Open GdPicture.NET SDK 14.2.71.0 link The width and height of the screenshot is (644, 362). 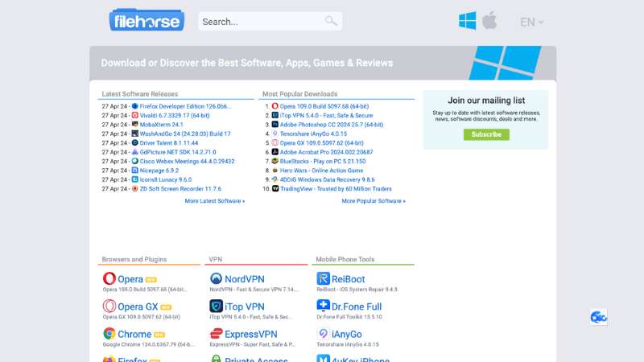click(178, 152)
